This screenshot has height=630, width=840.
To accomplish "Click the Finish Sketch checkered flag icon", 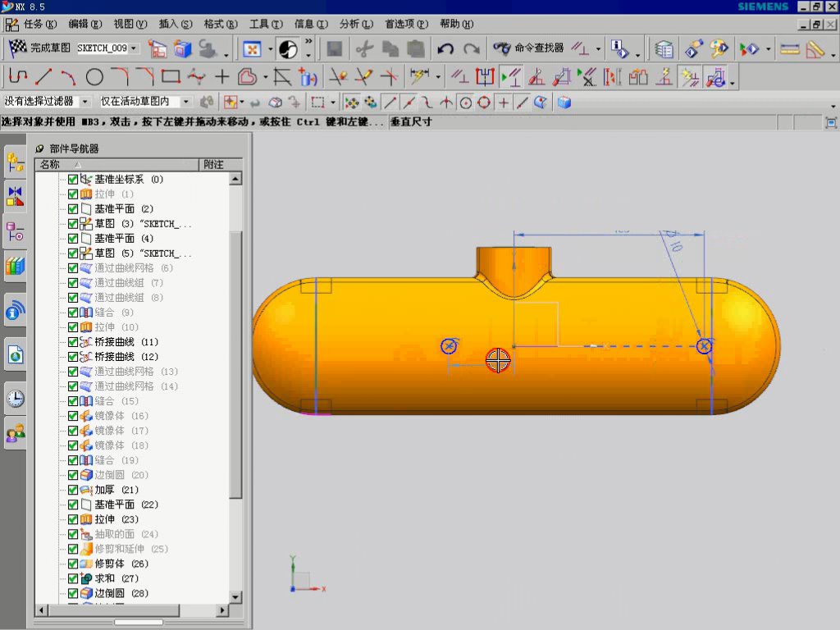I will (17, 48).
